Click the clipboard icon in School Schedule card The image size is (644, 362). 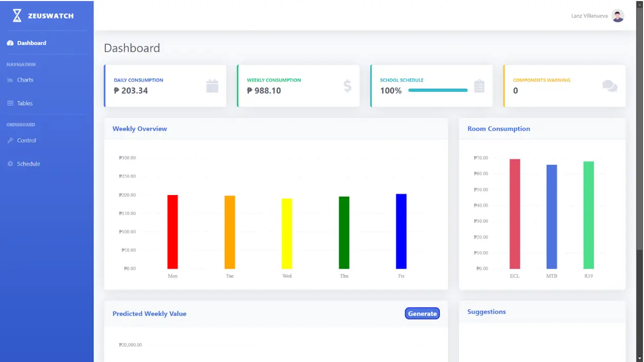[479, 86]
